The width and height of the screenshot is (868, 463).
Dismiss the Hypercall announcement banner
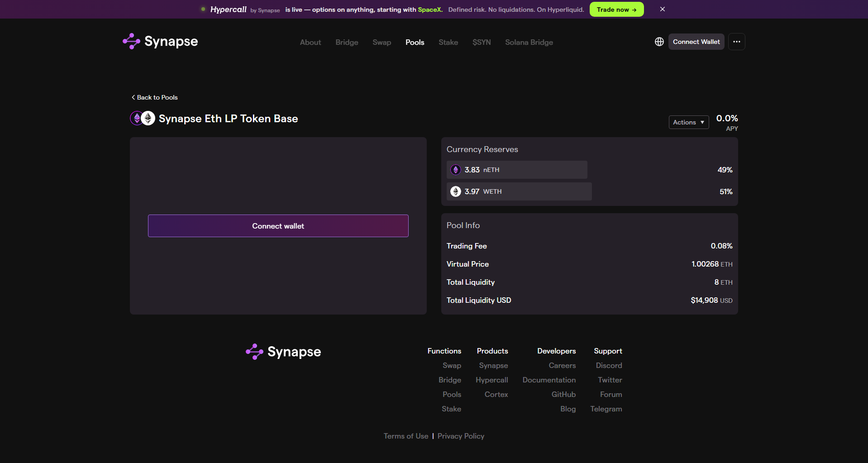663,9
